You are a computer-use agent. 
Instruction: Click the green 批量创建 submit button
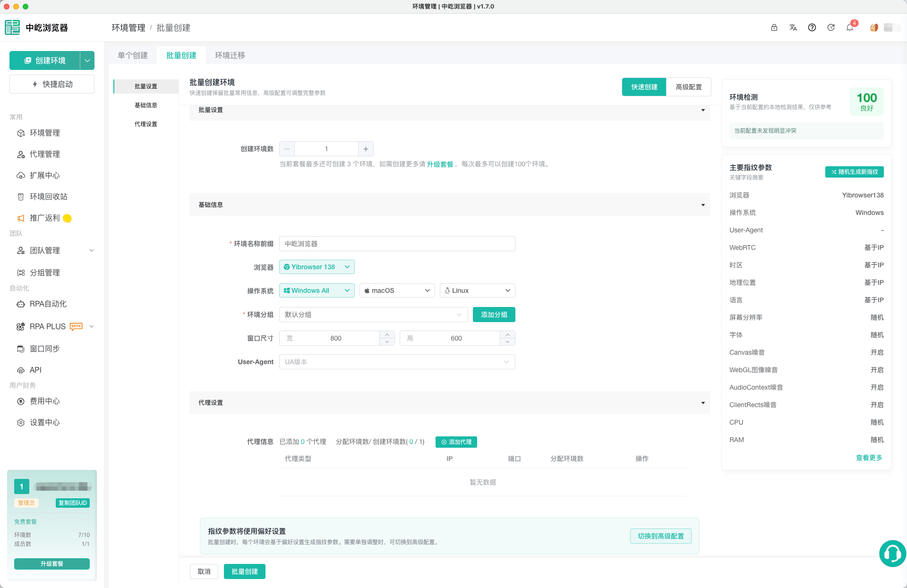245,571
